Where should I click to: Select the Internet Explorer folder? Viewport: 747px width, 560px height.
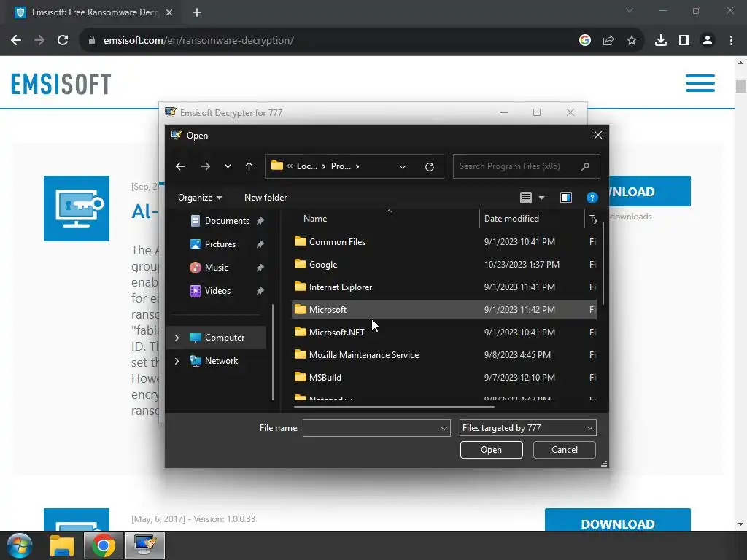[444, 287]
